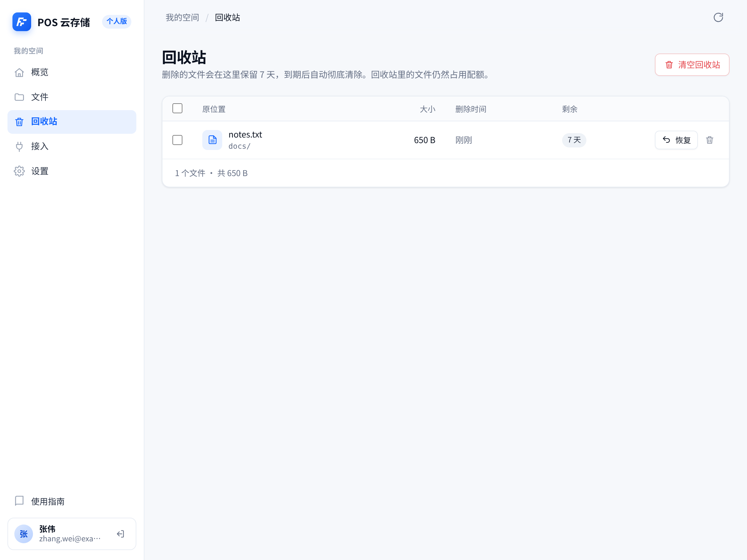Click the 1 个文件 · 共 650 B summary
Screen dimensions: 747x560
pyautogui.click(x=211, y=173)
